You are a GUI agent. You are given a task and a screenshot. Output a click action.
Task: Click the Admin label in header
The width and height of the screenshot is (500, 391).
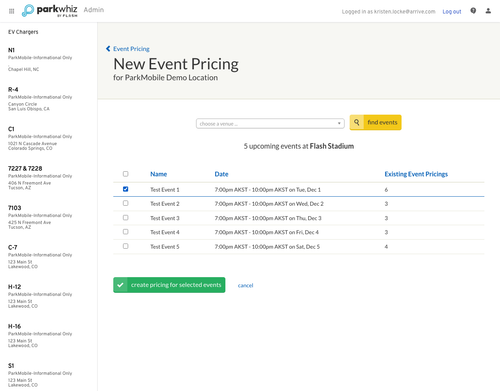94,10
